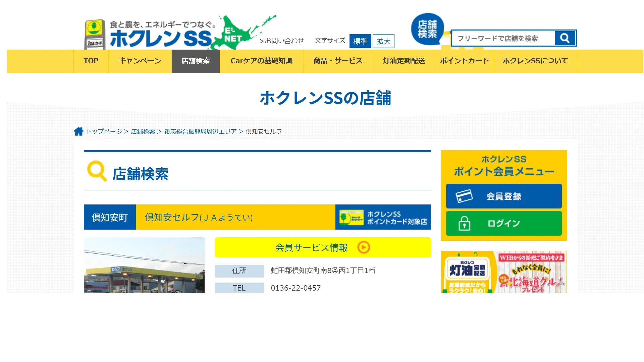Click the credit card icon on 会員登録

[464, 196]
